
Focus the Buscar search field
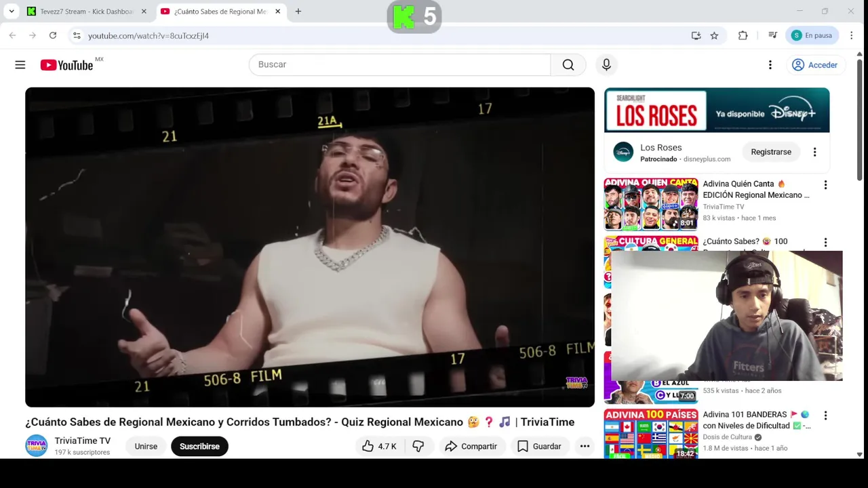tap(400, 64)
